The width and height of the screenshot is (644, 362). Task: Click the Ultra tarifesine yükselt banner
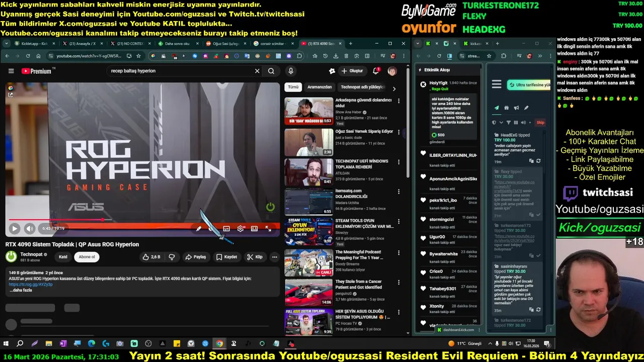click(529, 85)
